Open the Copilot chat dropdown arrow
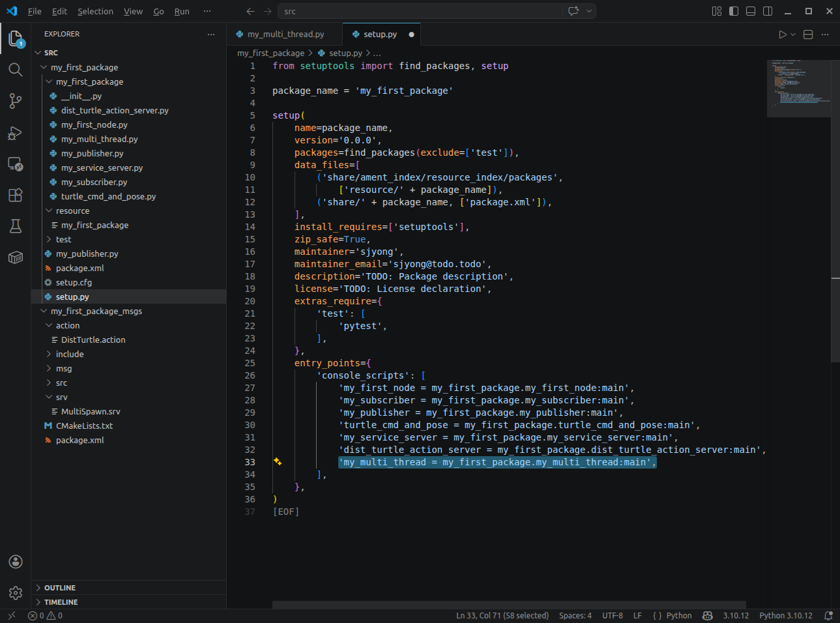The height and width of the screenshot is (623, 840). click(x=589, y=11)
